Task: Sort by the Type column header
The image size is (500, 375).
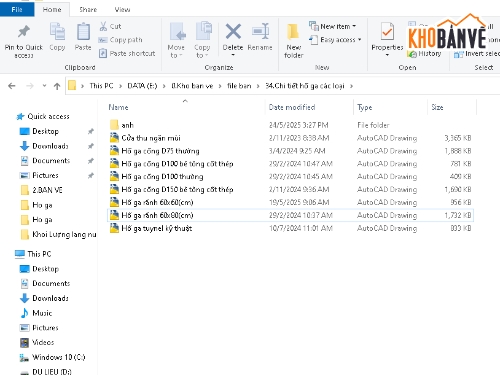Action: click(365, 107)
